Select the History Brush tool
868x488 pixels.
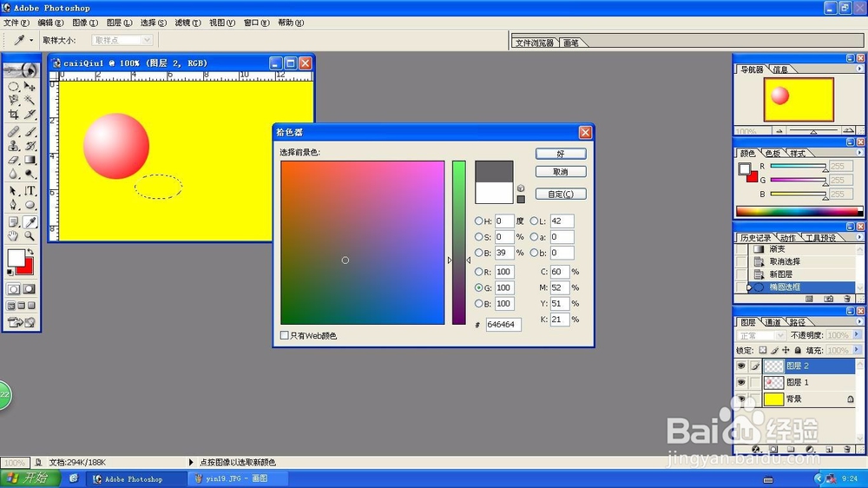[x=30, y=146]
